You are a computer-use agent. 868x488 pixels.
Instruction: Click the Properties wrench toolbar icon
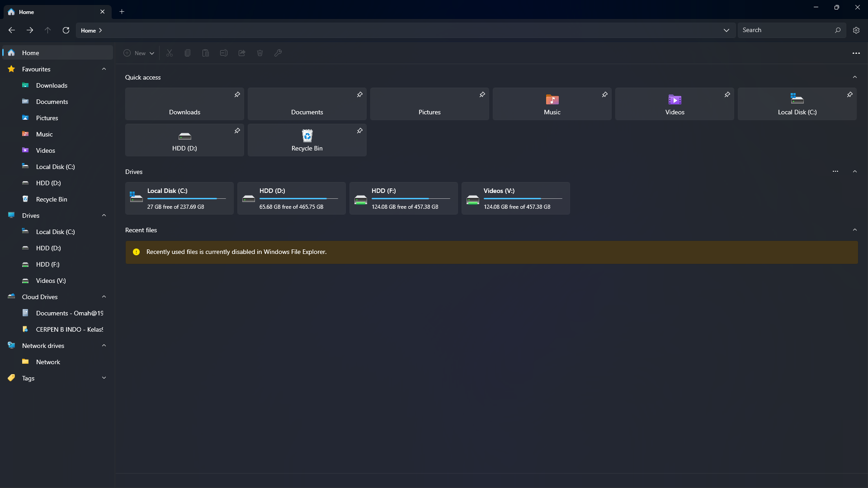[278, 53]
